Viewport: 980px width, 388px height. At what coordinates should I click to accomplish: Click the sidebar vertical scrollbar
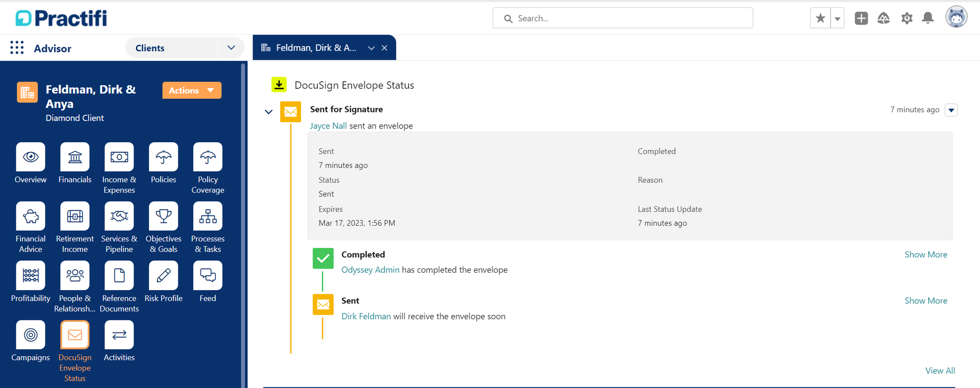[x=243, y=225]
